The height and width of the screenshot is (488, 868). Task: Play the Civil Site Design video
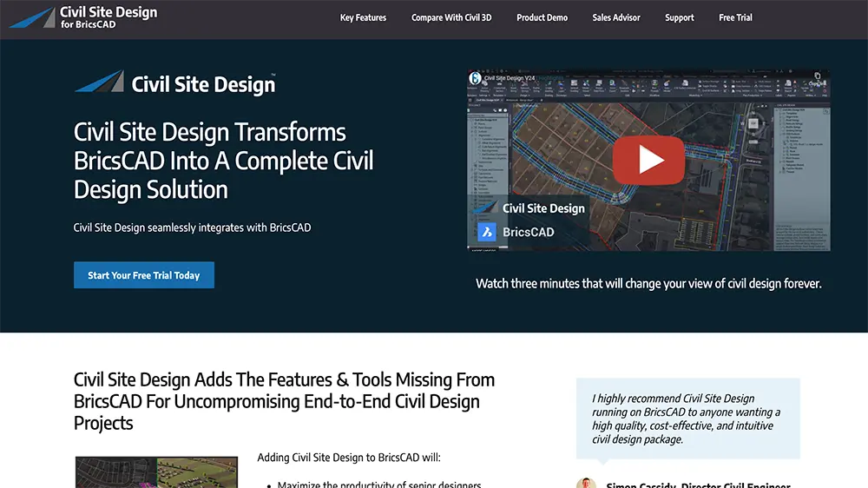648,160
